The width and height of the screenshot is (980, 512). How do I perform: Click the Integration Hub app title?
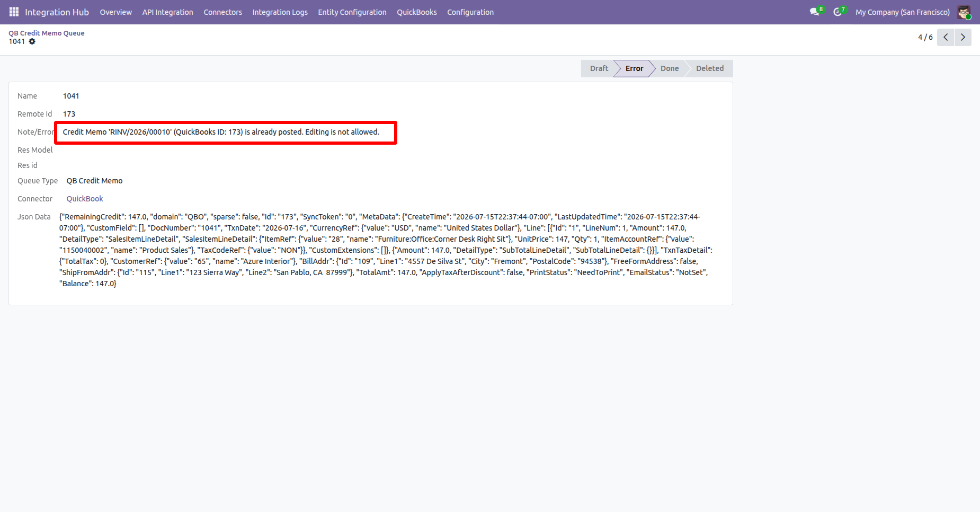point(57,12)
